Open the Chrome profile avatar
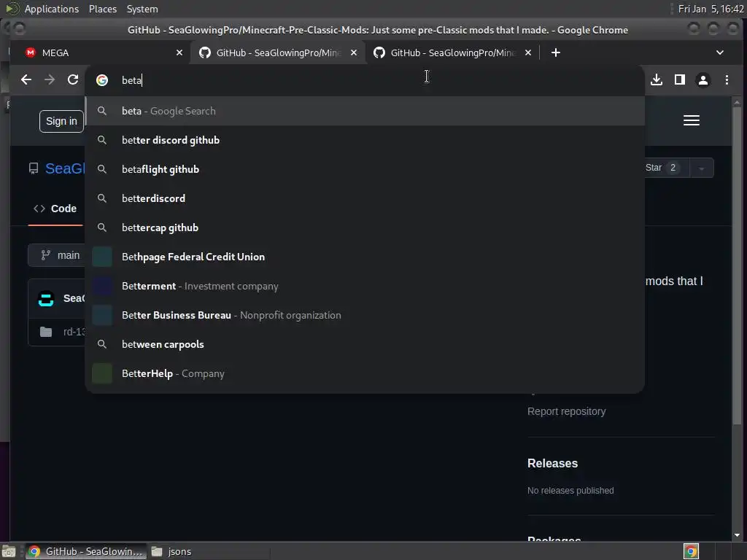Viewport: 747px width, 560px height. click(x=703, y=80)
